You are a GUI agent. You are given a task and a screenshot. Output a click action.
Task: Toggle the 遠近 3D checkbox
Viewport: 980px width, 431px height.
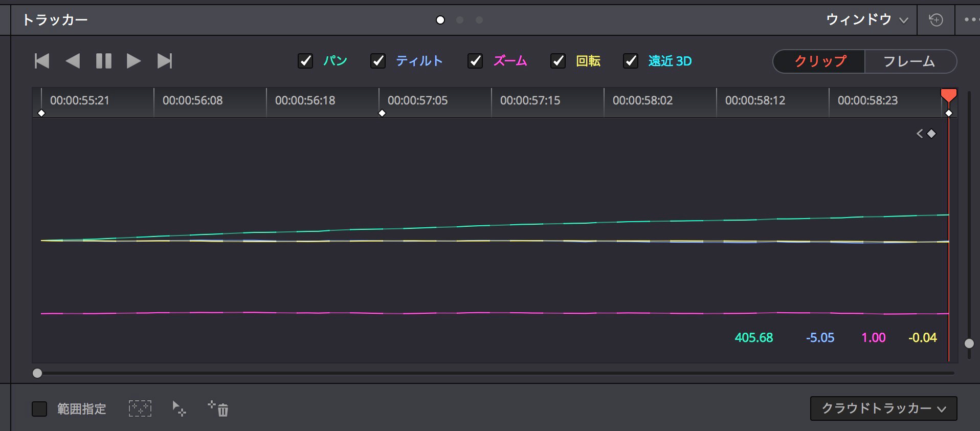(x=631, y=61)
